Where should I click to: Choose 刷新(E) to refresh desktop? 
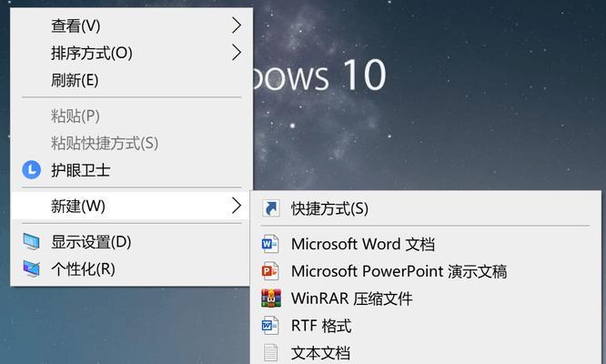tap(131, 80)
